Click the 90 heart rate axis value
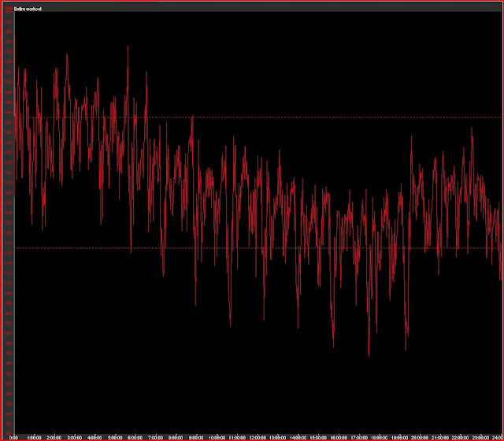504x441 pixels. [9, 384]
